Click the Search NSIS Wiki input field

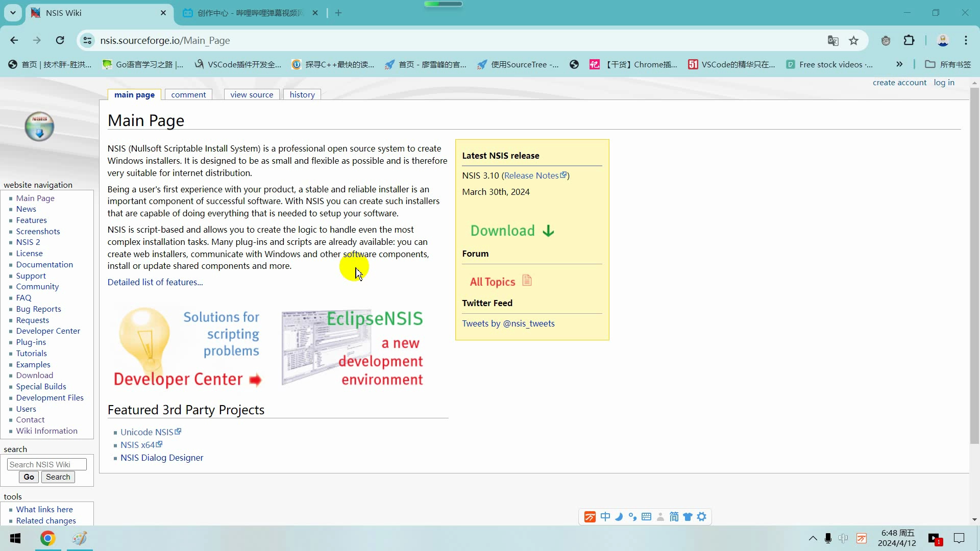(46, 464)
